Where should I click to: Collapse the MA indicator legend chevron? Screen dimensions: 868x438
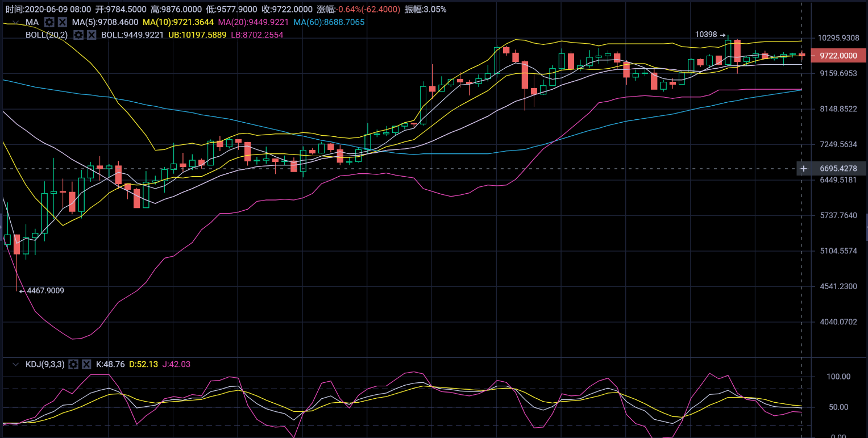click(x=15, y=22)
